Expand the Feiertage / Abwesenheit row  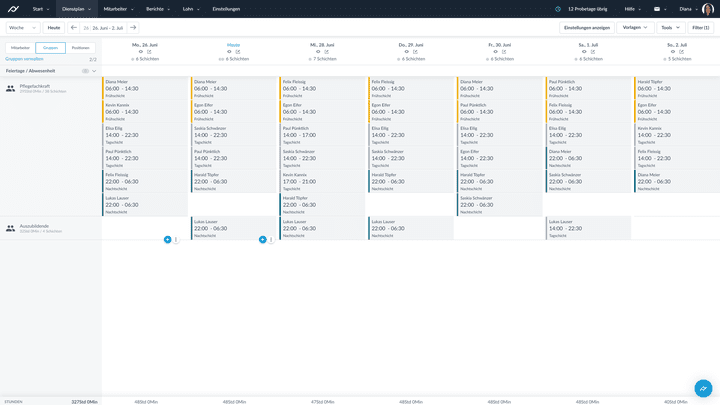coord(94,71)
